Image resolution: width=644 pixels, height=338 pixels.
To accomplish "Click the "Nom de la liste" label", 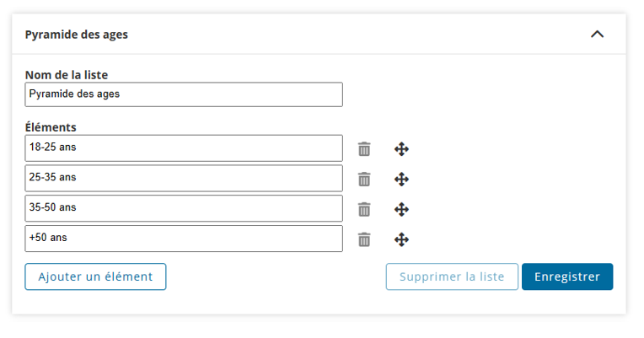I will (67, 74).
